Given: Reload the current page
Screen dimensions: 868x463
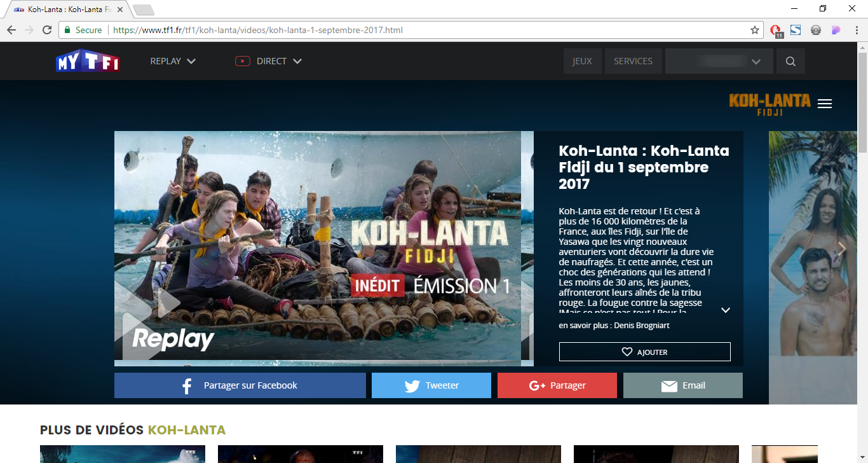Looking at the screenshot, I should coord(47,30).
